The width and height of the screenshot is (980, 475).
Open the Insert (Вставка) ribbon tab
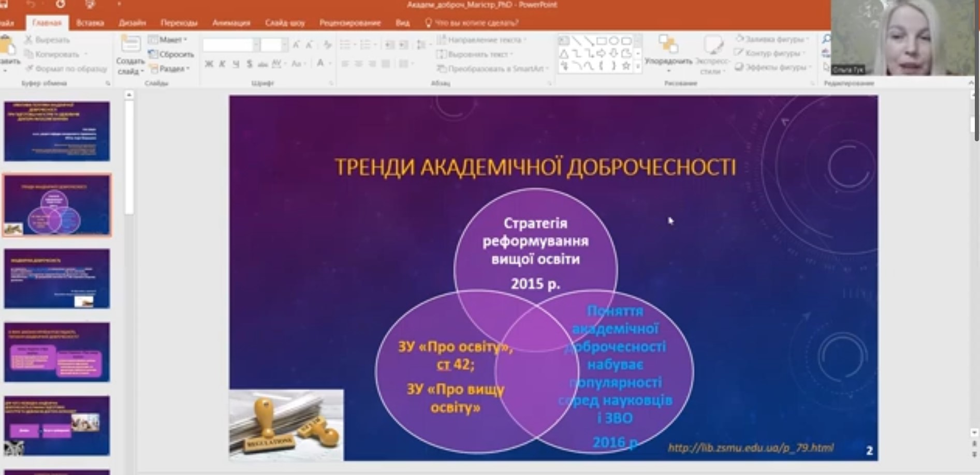90,23
